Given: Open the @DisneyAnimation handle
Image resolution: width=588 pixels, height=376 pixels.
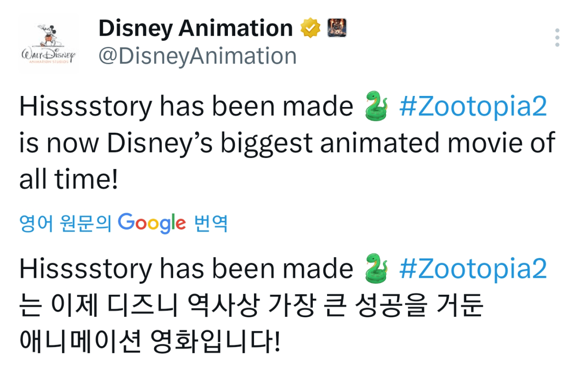Looking at the screenshot, I should pyautogui.click(x=198, y=56).
